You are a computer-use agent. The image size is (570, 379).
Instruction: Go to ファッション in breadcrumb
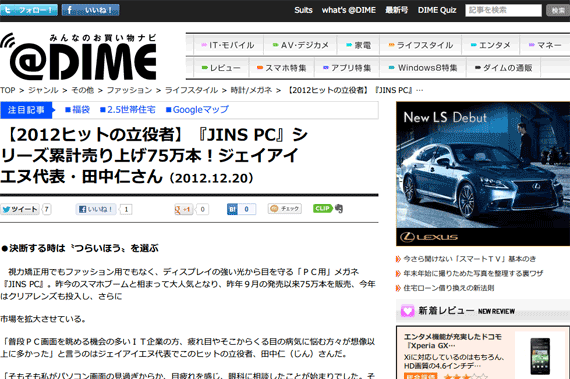click(x=129, y=90)
